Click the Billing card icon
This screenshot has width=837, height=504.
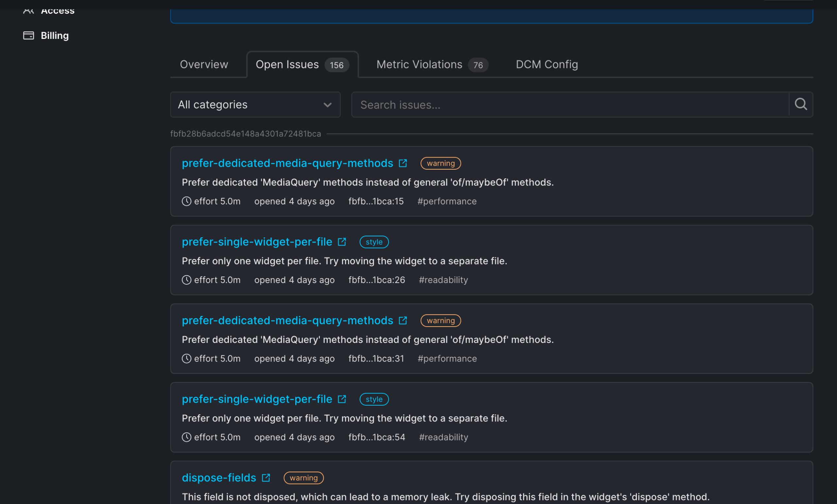tap(28, 35)
